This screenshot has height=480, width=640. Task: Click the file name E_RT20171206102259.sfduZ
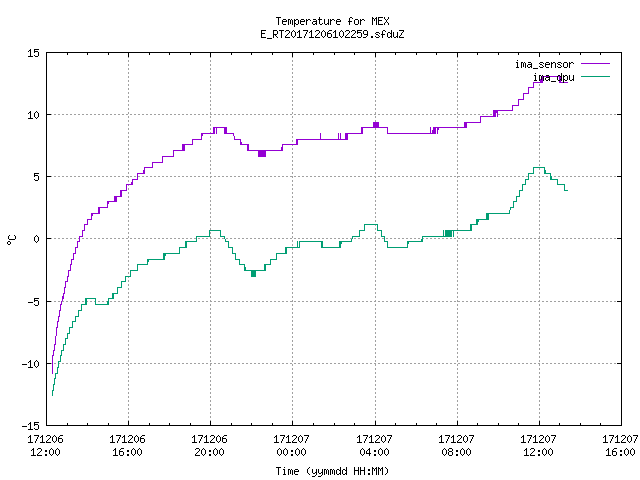[x=332, y=34]
